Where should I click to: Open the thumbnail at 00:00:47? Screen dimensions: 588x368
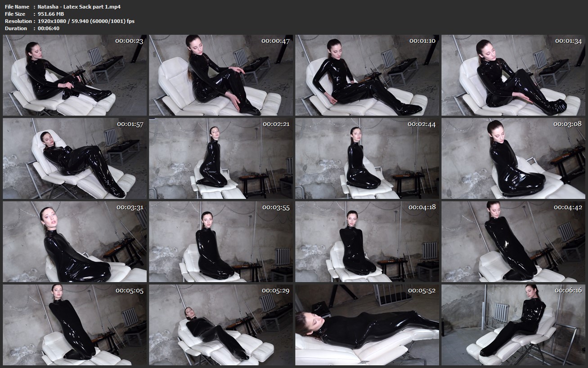tap(221, 75)
